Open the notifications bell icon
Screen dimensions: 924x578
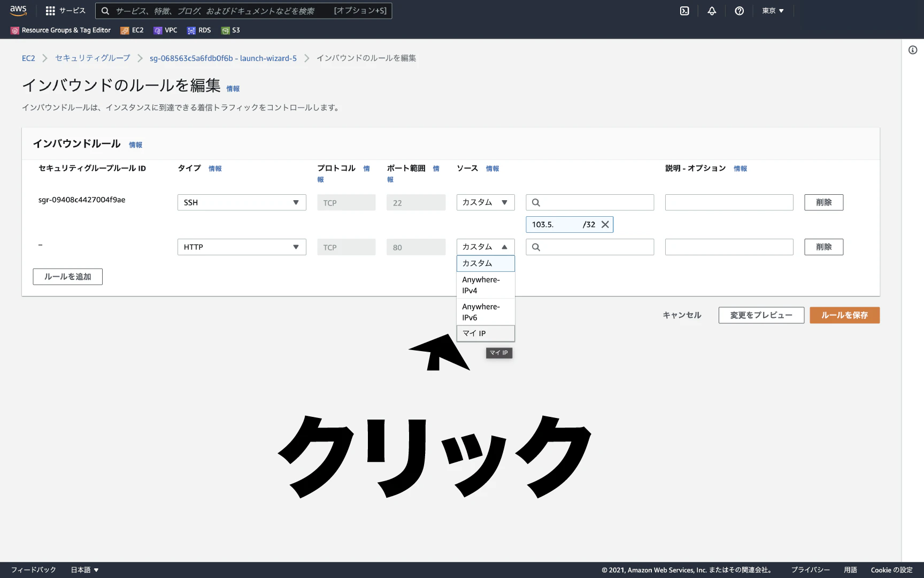click(x=712, y=11)
